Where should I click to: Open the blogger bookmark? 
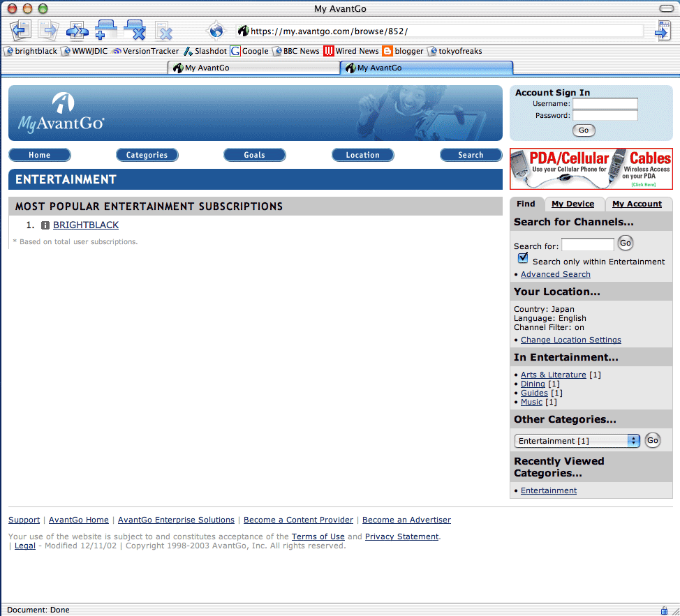tap(403, 51)
